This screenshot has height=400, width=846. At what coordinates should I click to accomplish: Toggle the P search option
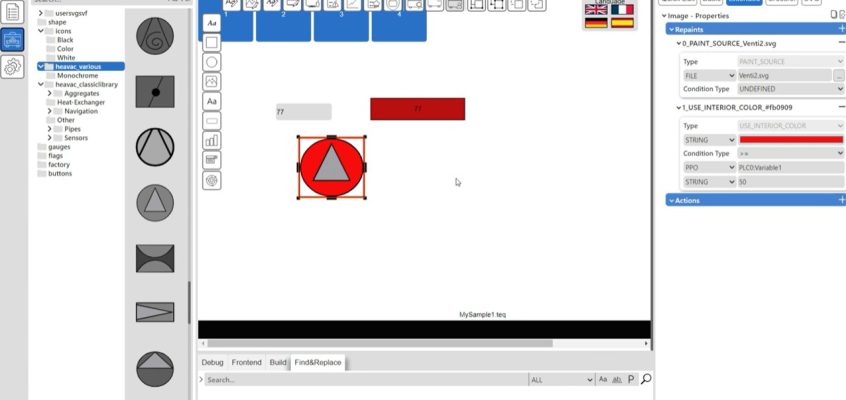click(x=631, y=380)
